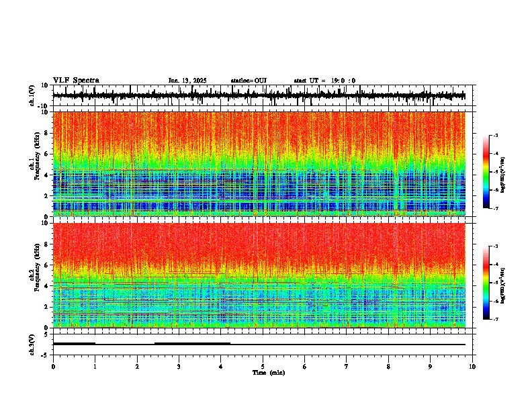532x411 pixels.
Task: Click time axis tick label "7"
Action: point(347,367)
